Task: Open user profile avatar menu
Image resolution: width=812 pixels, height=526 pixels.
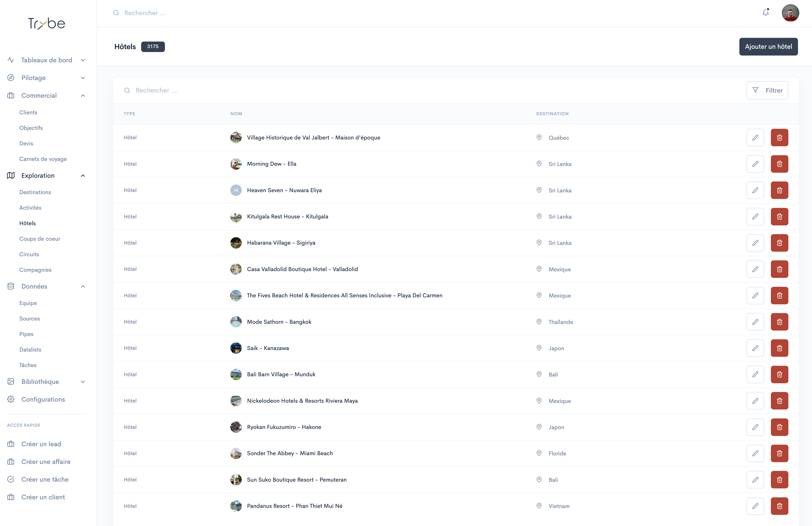Action: [x=790, y=13]
